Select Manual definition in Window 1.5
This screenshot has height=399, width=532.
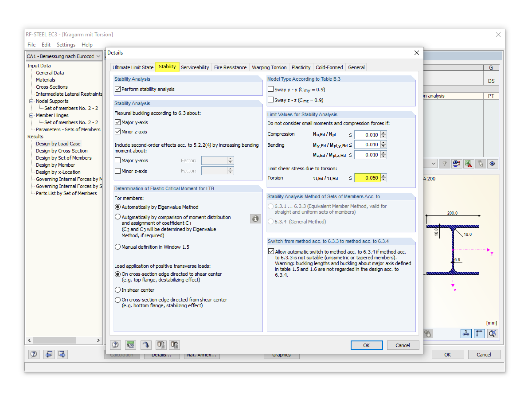tap(117, 247)
